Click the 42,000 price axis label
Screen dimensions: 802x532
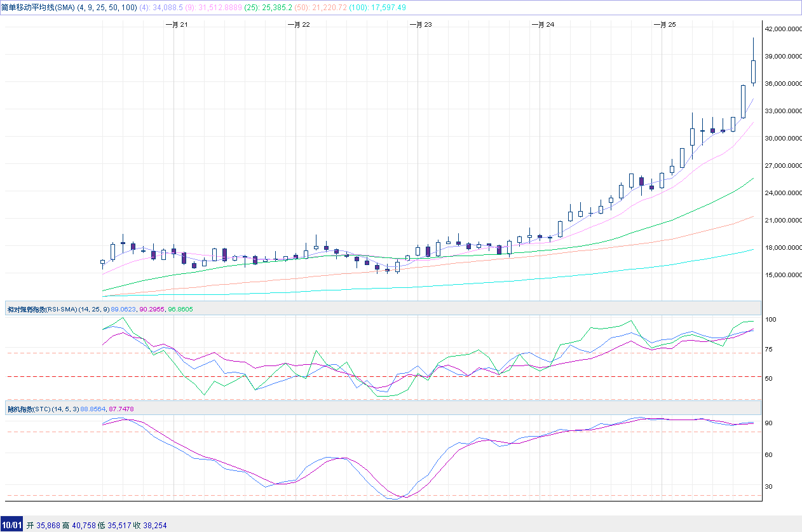[x=782, y=29]
